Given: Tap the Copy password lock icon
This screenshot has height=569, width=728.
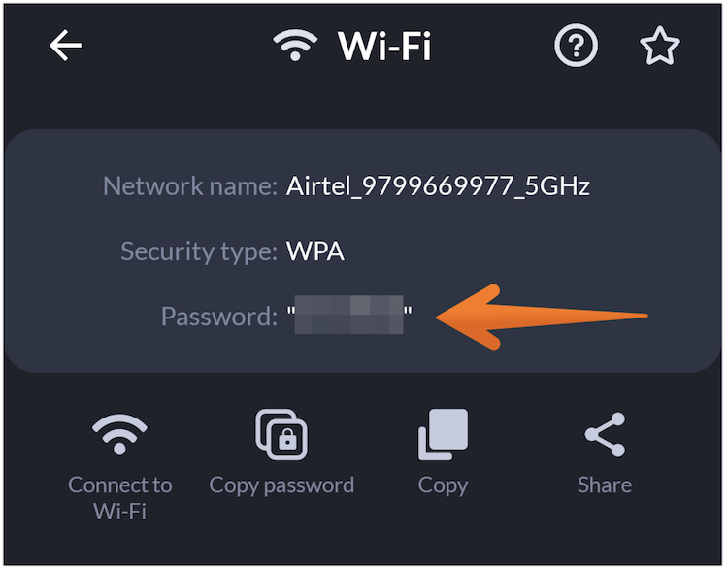Looking at the screenshot, I should (x=281, y=435).
